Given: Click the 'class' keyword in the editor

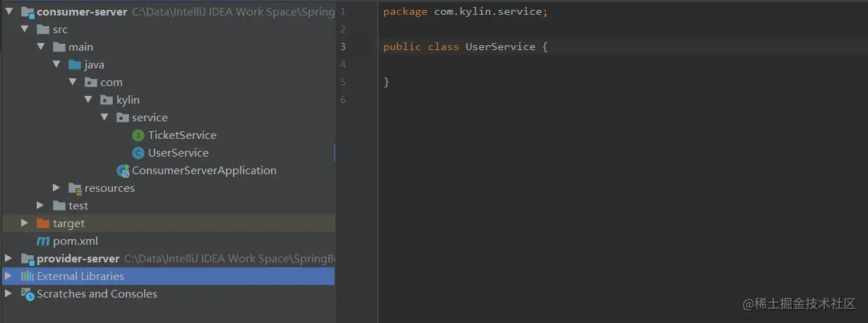Looking at the screenshot, I should pyautogui.click(x=444, y=47).
